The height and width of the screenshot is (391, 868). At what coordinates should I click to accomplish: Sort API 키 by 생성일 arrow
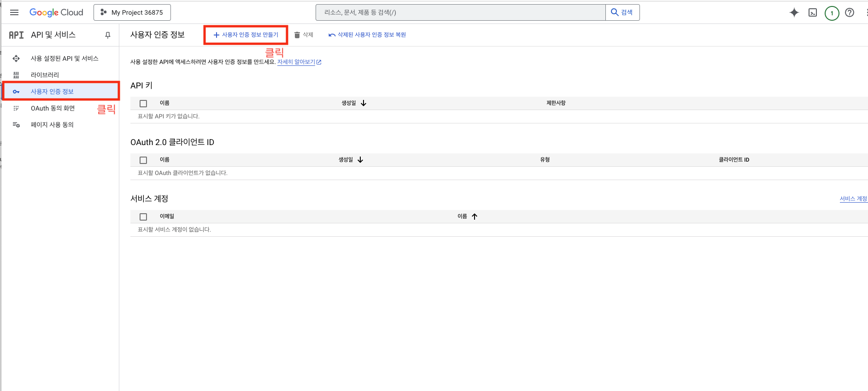click(x=364, y=103)
